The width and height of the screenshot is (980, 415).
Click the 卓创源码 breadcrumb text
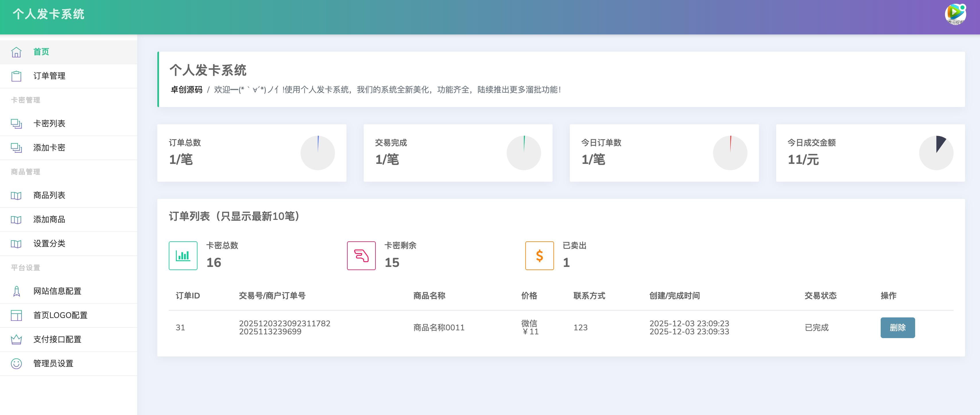(x=186, y=90)
